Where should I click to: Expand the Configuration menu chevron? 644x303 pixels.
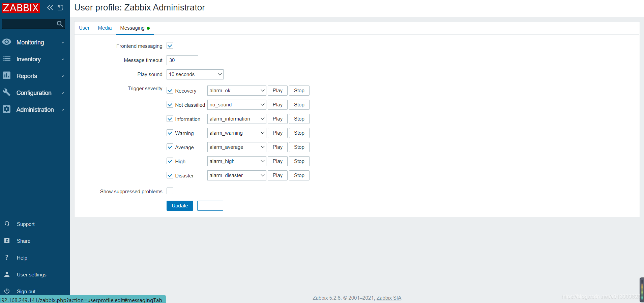pos(63,93)
